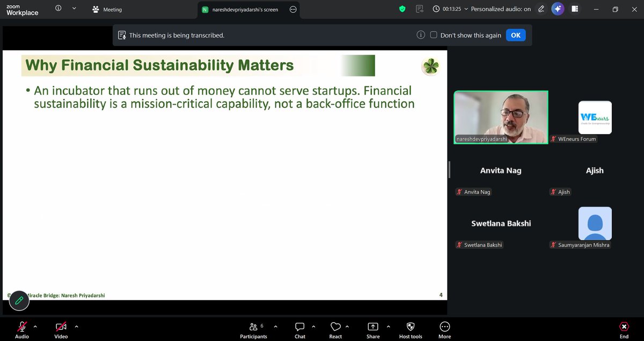This screenshot has height=341, width=644.
Task: Click 'This meeting is being transcribed.' text
Action: tap(177, 35)
